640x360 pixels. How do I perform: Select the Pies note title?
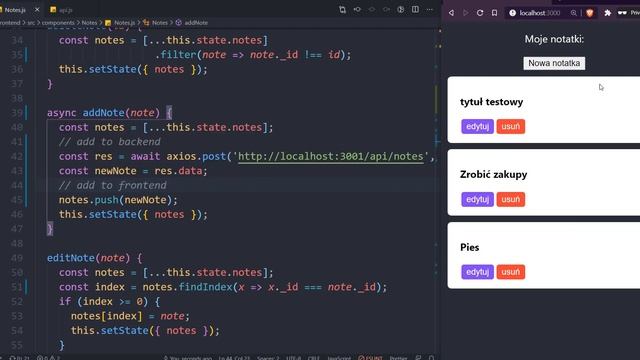pos(469,247)
